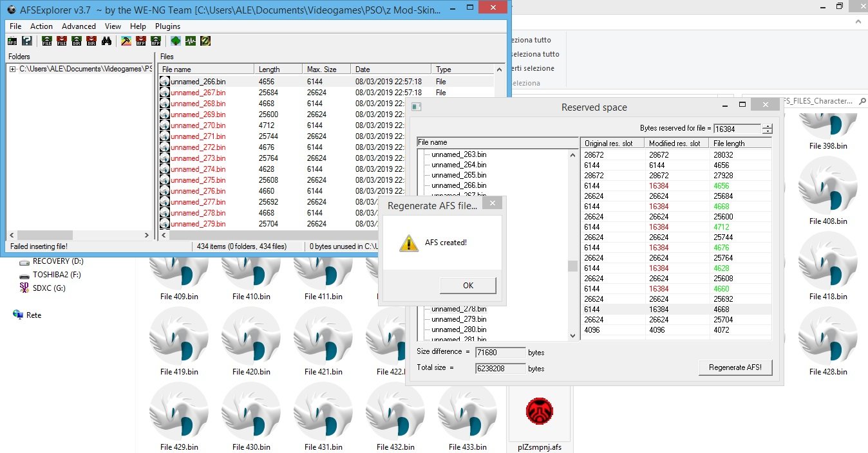Click the Regenerate AFS! button
Image resolution: width=868 pixels, height=453 pixels.
click(735, 367)
